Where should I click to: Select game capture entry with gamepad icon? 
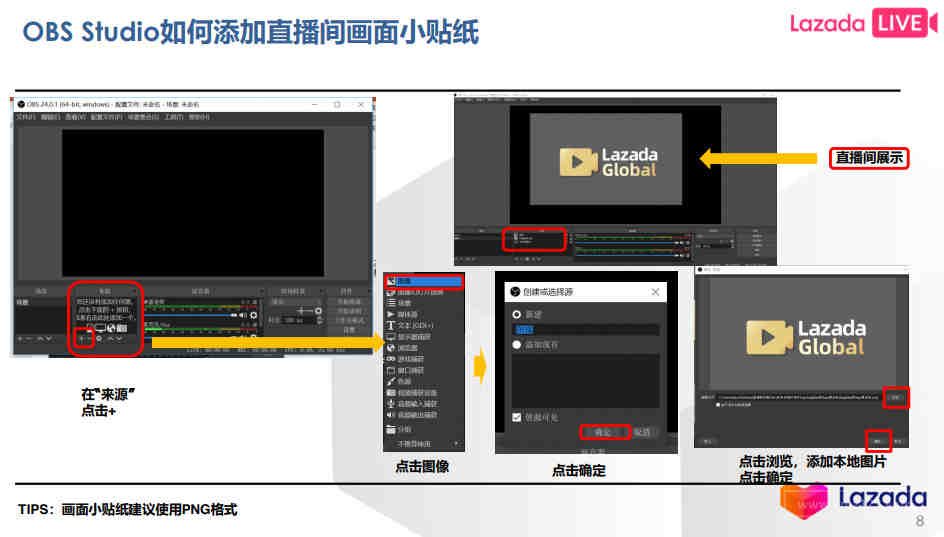tap(424, 359)
